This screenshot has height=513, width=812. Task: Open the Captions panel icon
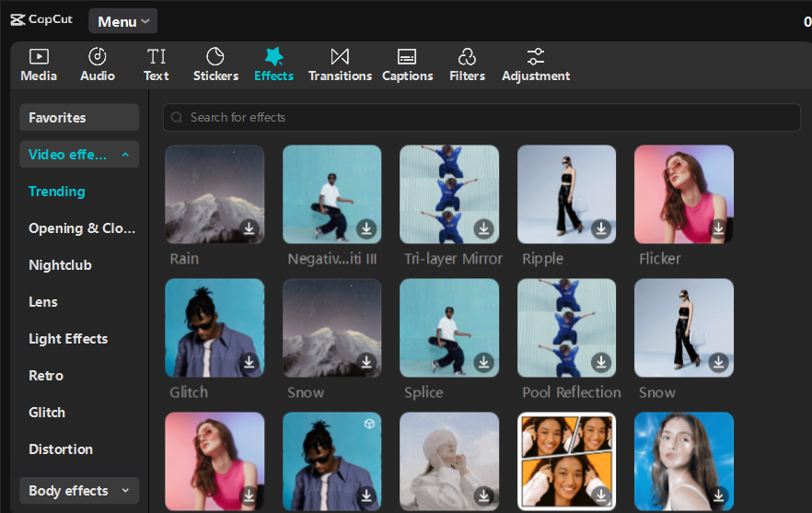pos(407,57)
